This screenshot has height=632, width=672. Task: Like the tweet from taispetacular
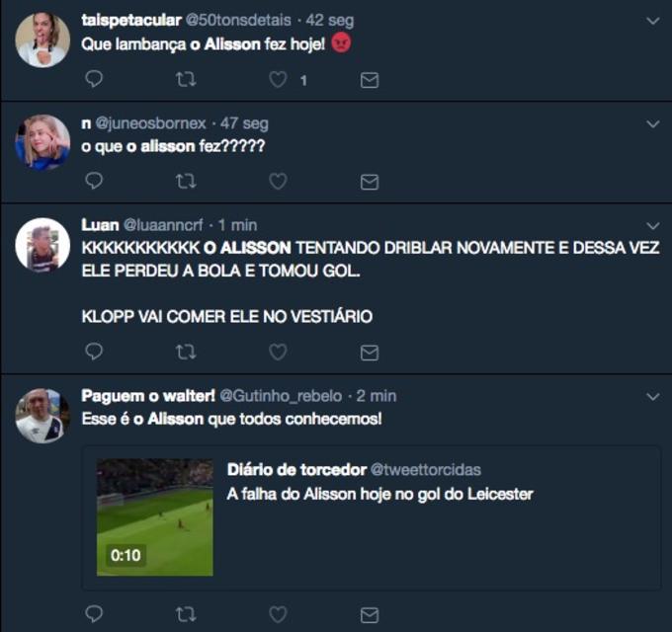(x=278, y=80)
